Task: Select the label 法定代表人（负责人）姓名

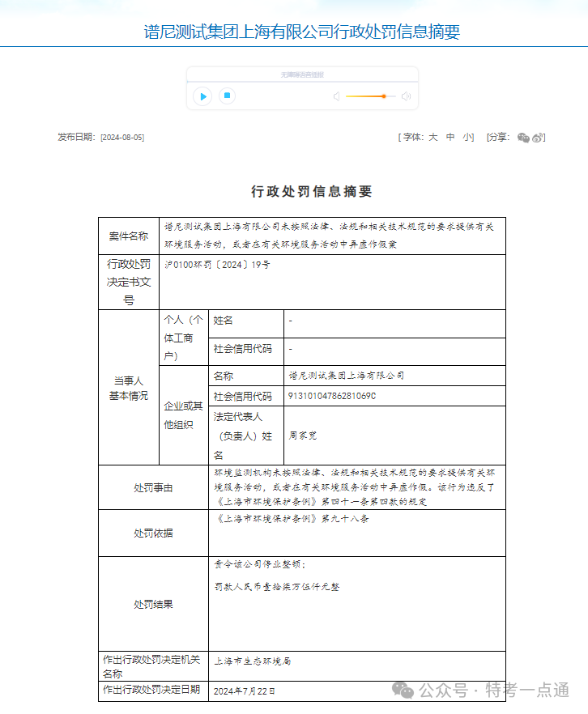Action: coord(243,436)
